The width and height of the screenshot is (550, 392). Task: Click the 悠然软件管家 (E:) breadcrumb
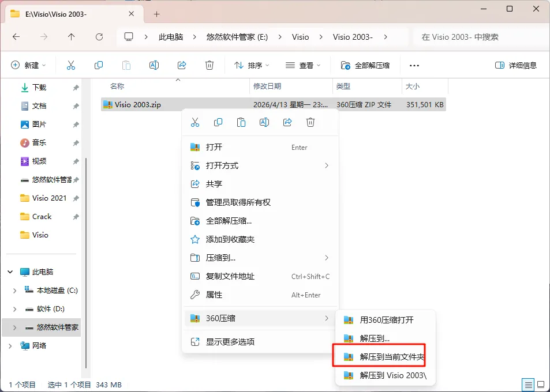click(237, 37)
